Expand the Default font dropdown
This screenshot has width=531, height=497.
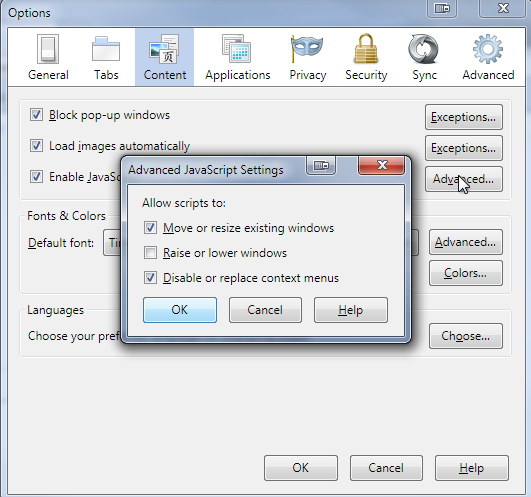(112, 242)
